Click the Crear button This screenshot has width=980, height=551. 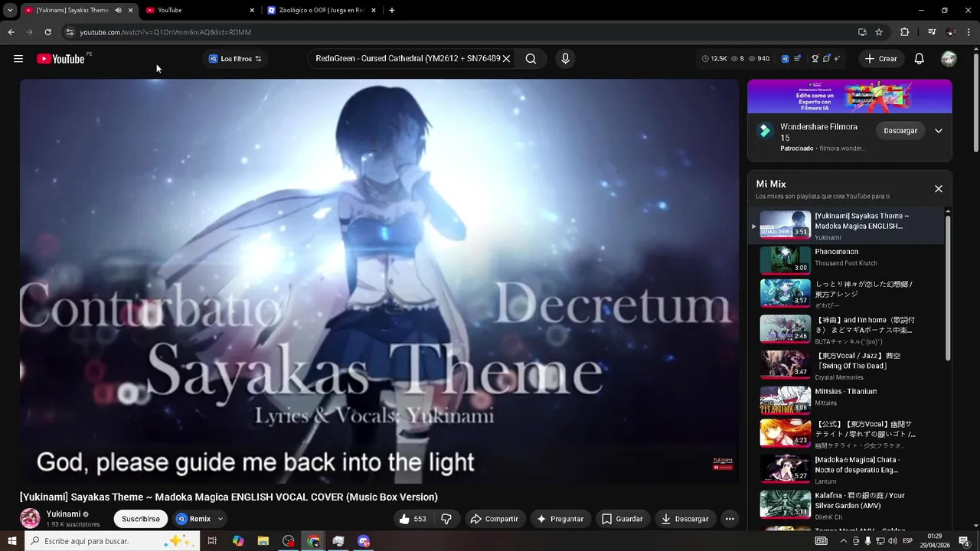coord(880,59)
